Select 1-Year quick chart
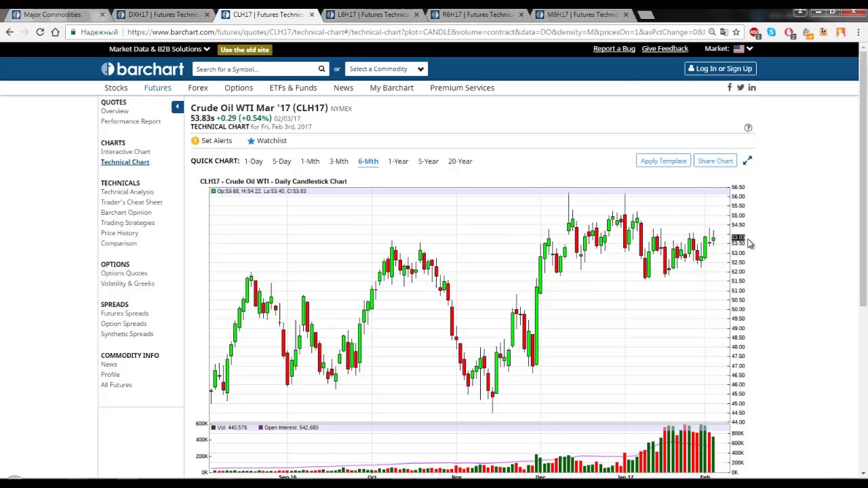 398,161
